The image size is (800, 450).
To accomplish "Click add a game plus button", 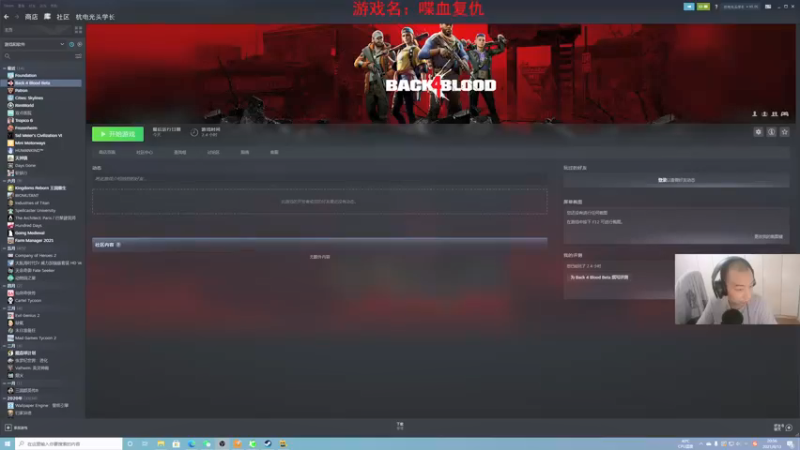I will click(8, 428).
